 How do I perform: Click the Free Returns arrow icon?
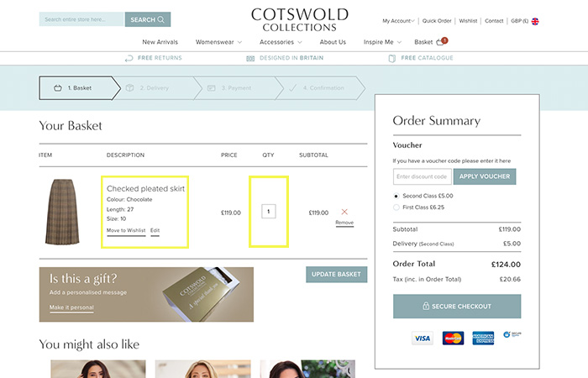pyautogui.click(x=129, y=58)
